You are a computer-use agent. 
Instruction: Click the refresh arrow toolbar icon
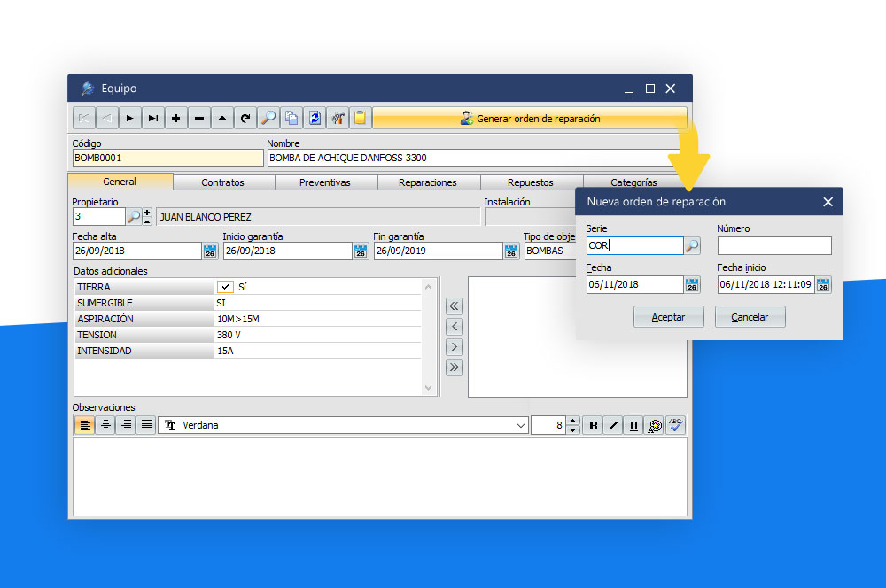click(245, 118)
